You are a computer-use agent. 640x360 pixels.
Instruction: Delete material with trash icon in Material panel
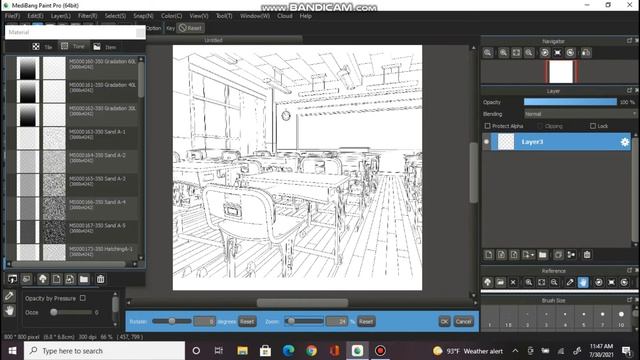coord(100,279)
